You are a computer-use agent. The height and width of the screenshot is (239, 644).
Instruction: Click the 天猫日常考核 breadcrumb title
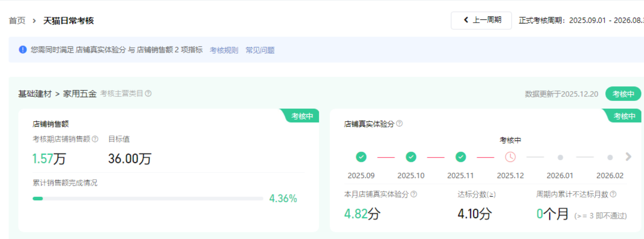[x=69, y=21]
